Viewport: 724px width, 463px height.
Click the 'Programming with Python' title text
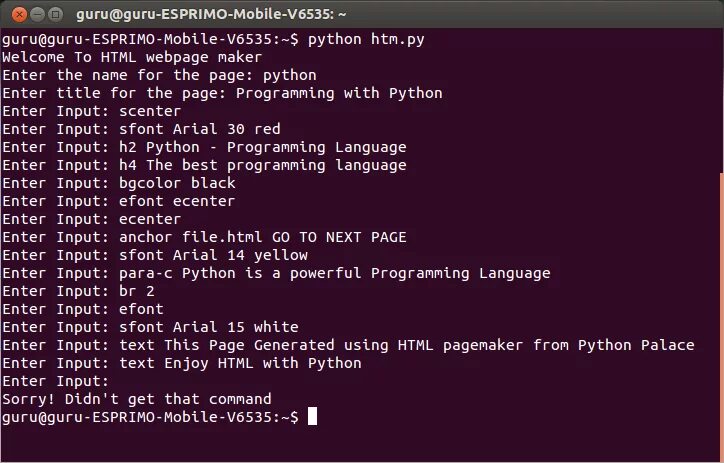(x=339, y=93)
